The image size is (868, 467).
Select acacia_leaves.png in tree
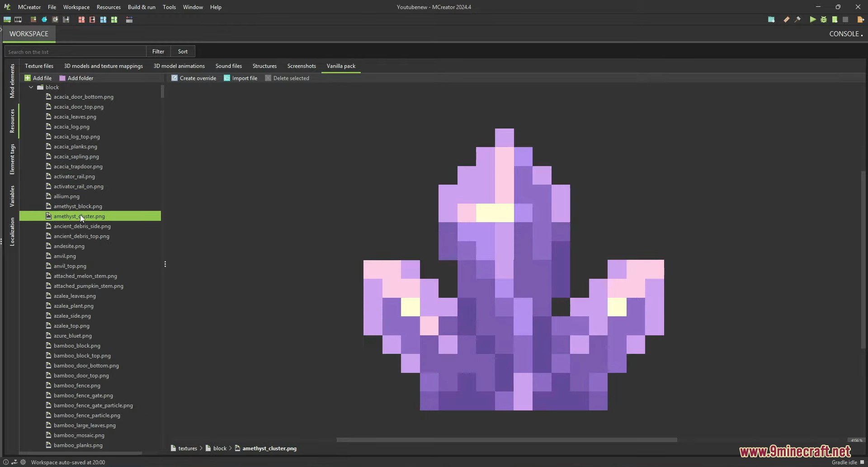tap(75, 117)
